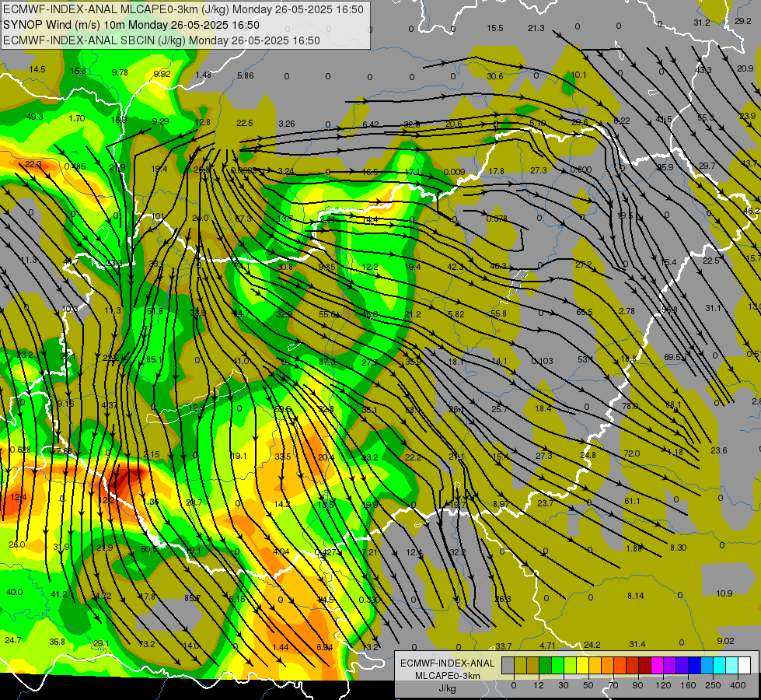Click the purple legend swatch

(670, 666)
